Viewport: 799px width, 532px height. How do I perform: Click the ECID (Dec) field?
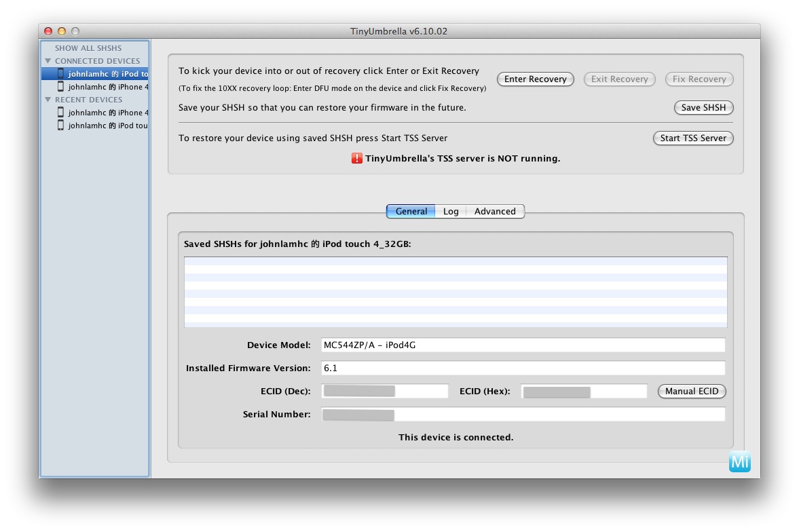pyautogui.click(x=385, y=392)
